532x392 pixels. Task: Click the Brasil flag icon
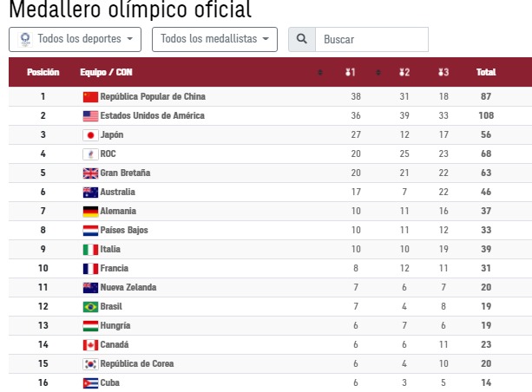point(90,307)
